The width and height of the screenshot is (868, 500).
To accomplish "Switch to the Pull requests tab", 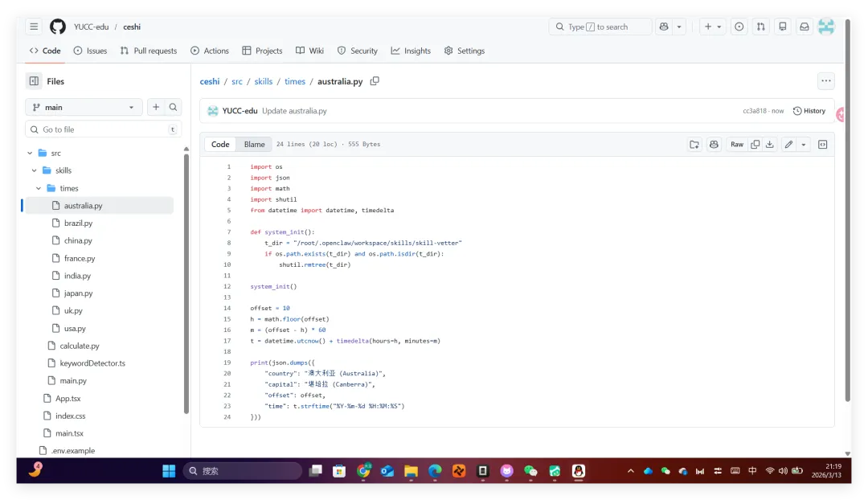I will click(x=149, y=51).
